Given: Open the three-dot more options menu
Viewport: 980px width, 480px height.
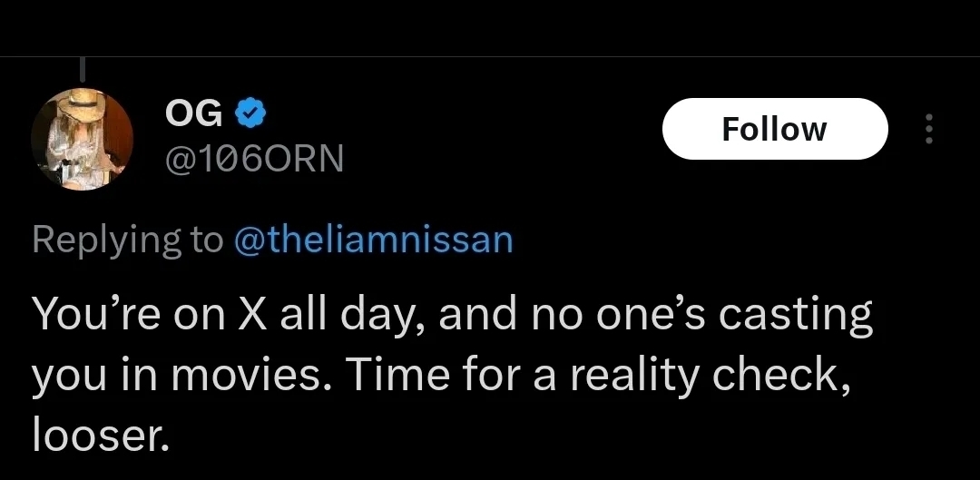Looking at the screenshot, I should tap(927, 128).
